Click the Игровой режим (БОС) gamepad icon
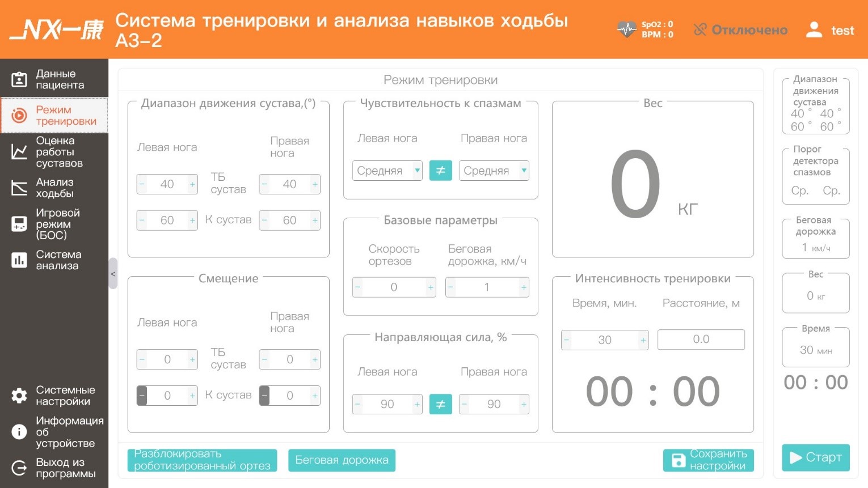Screen dimensions: 868x488 (x=19, y=224)
